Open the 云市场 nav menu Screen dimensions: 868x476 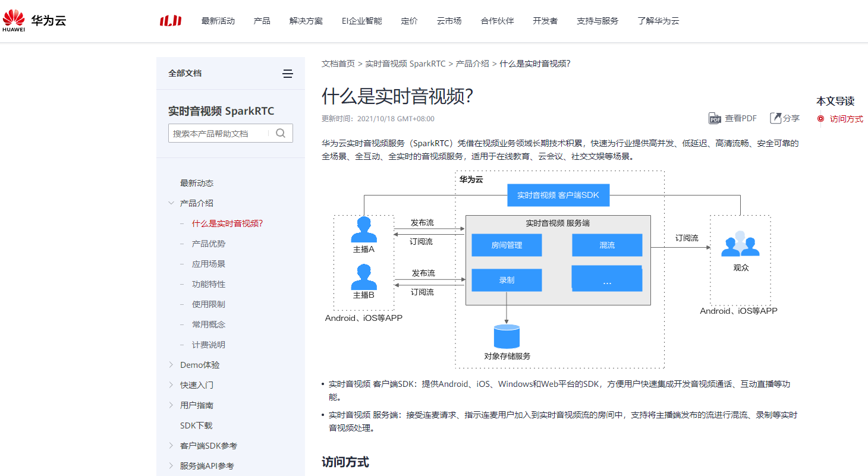tap(449, 21)
